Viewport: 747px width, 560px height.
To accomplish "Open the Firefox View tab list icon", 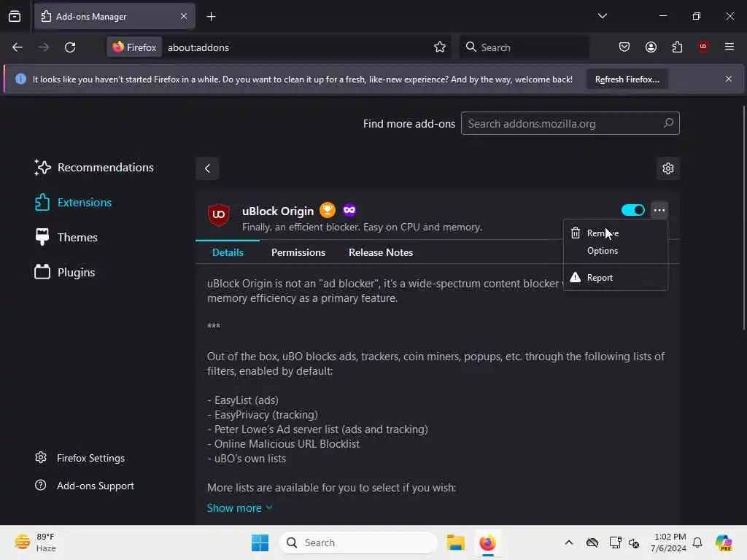I will click(15, 16).
